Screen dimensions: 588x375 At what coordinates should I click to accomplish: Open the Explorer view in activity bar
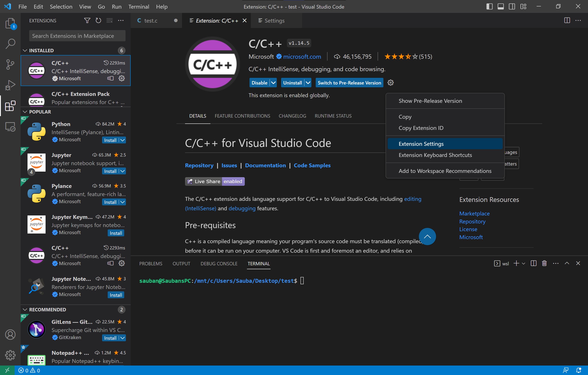[x=10, y=23]
